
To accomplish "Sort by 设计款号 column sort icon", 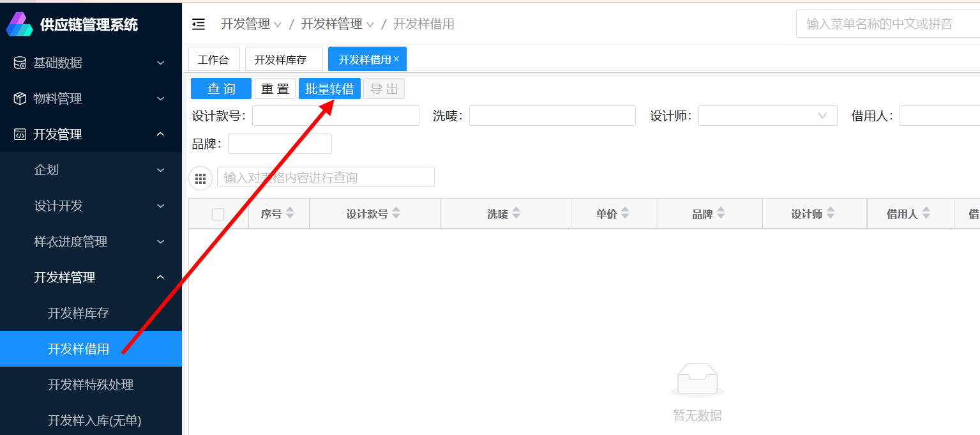I will tap(396, 213).
